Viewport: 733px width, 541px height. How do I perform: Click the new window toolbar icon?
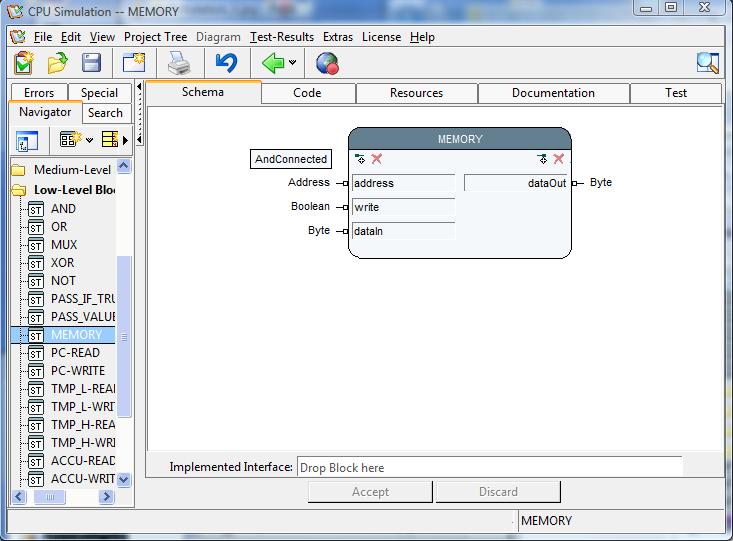(133, 64)
